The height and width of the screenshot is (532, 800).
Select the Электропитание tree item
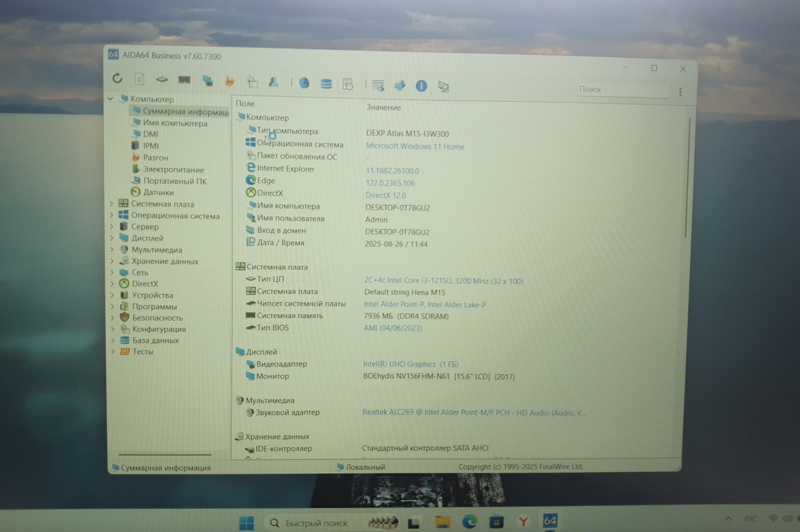[167, 169]
